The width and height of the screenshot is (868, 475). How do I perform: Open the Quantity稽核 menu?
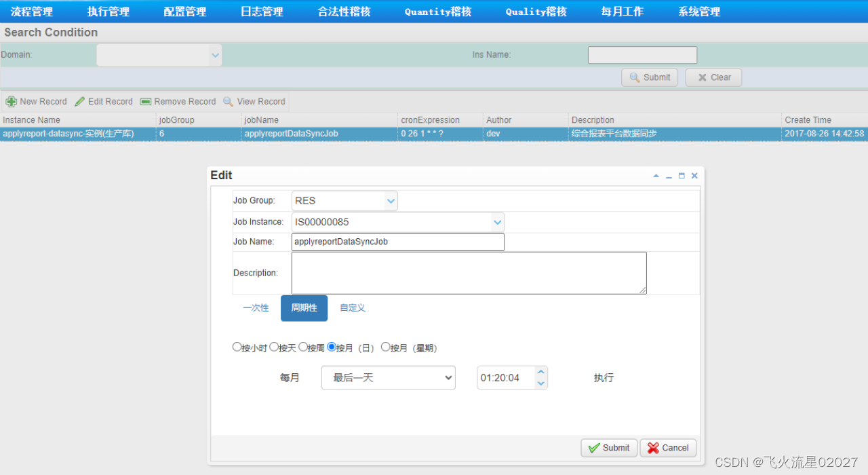point(438,12)
